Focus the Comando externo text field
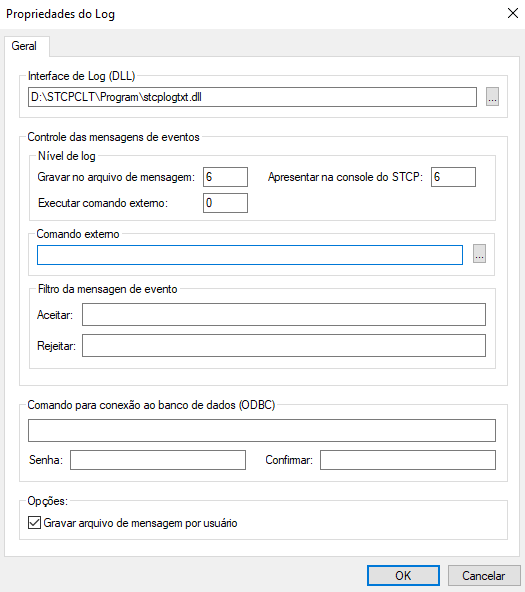Viewport: 525px width, 592px height. [250, 255]
